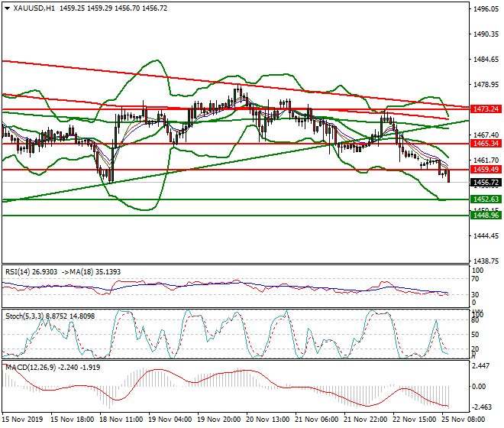
Task: Click the 19 Nov 04:00 time label
Action: coord(170,420)
